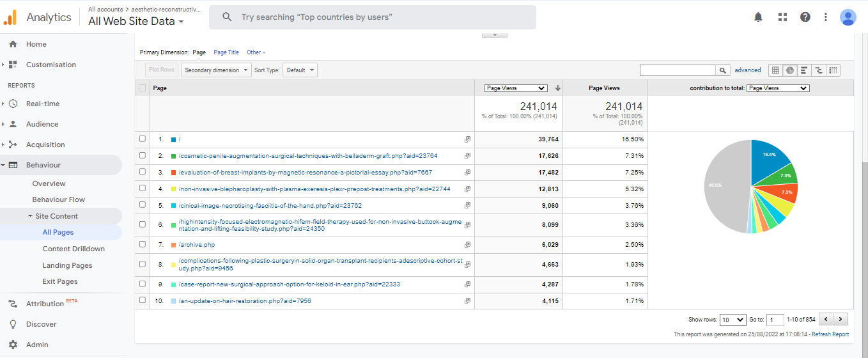Open the Google apps grid

point(782,17)
